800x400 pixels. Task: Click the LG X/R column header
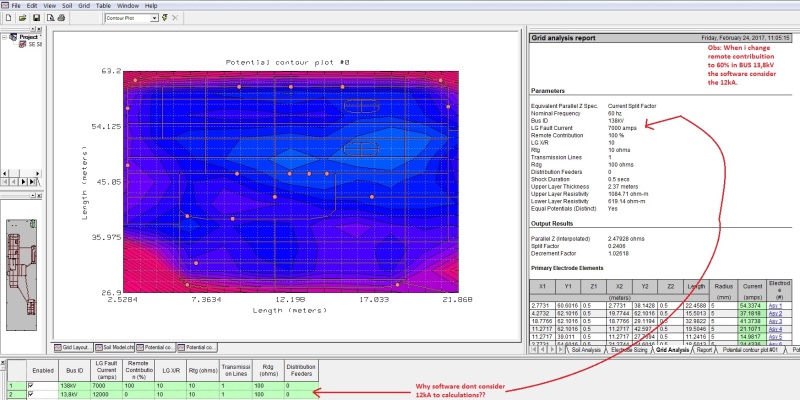pyautogui.click(x=171, y=370)
